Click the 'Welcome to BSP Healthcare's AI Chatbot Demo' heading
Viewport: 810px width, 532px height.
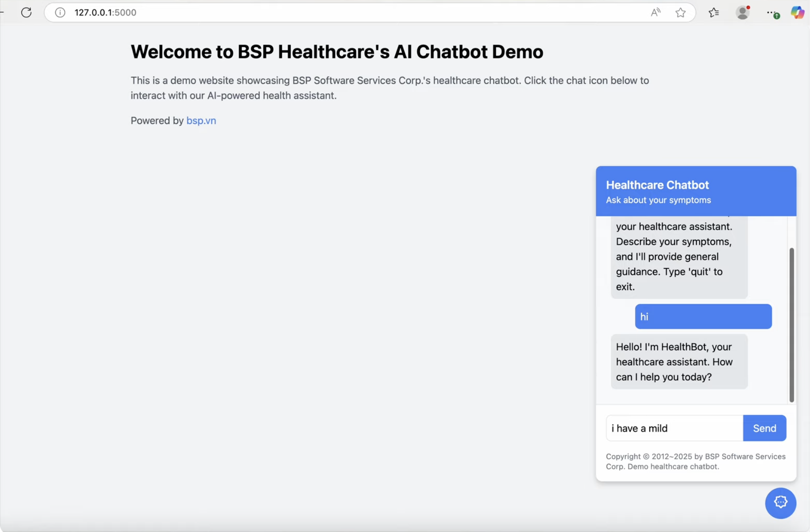click(337, 52)
